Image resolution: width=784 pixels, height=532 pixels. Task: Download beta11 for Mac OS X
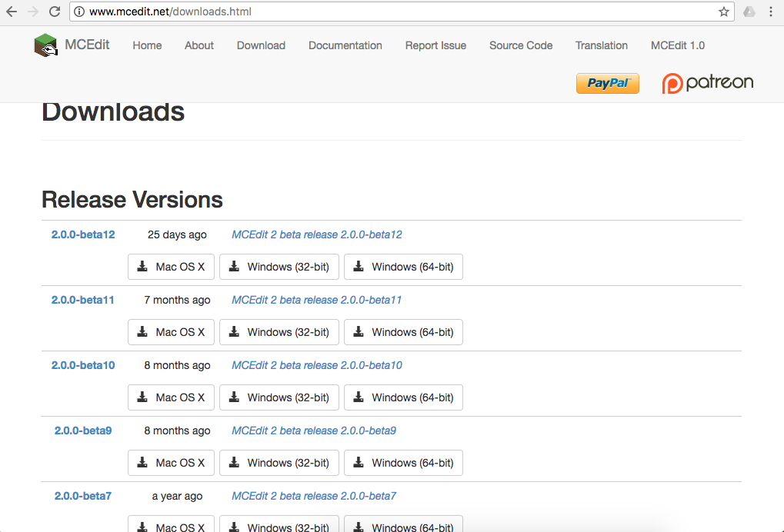point(171,332)
